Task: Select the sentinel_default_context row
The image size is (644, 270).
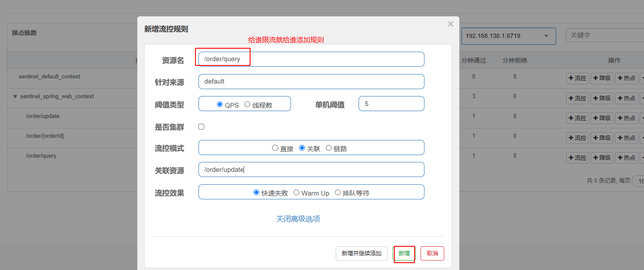Action: [50, 76]
